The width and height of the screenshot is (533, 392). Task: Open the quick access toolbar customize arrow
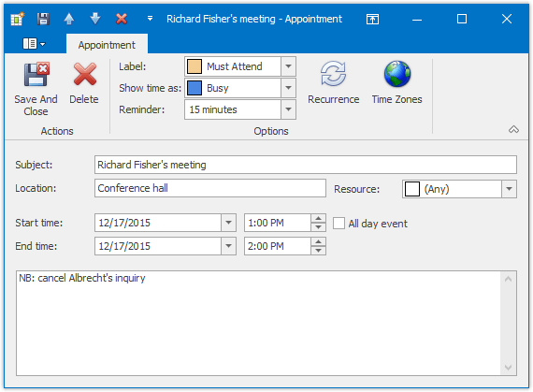tap(150, 19)
